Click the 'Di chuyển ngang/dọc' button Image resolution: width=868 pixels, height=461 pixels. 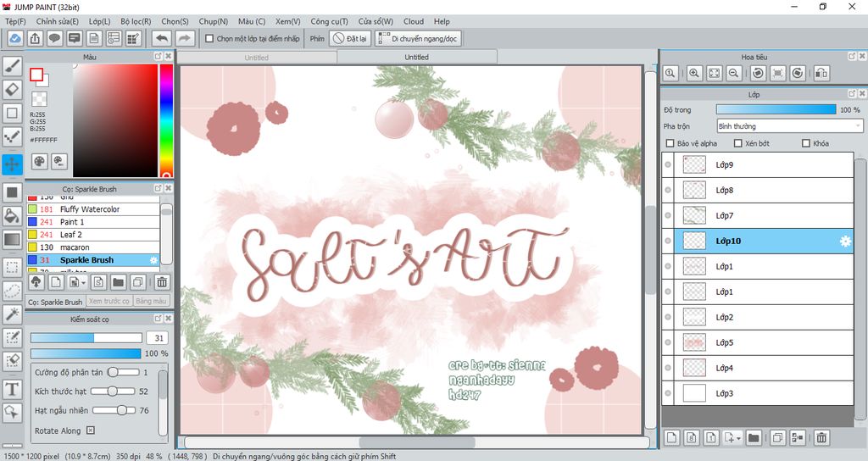pyautogui.click(x=418, y=39)
